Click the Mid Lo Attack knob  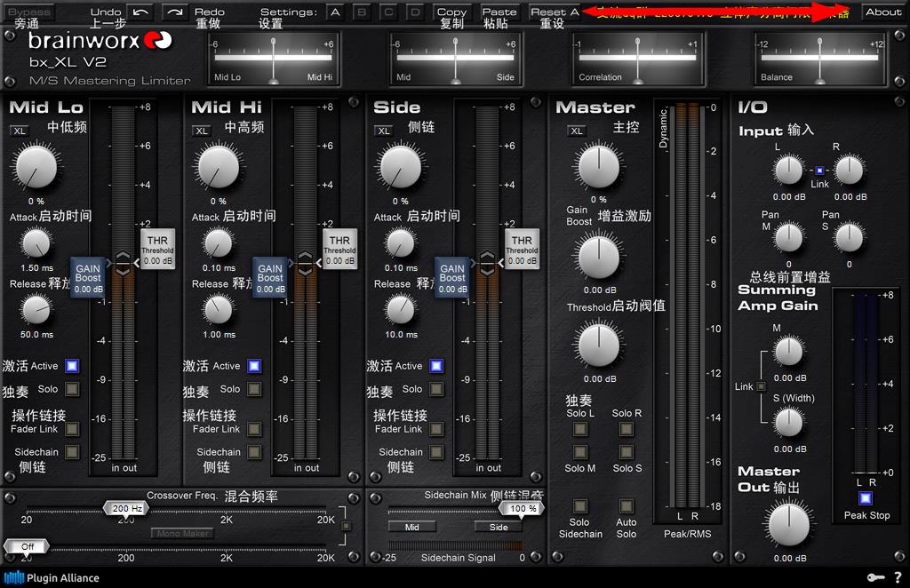36,243
